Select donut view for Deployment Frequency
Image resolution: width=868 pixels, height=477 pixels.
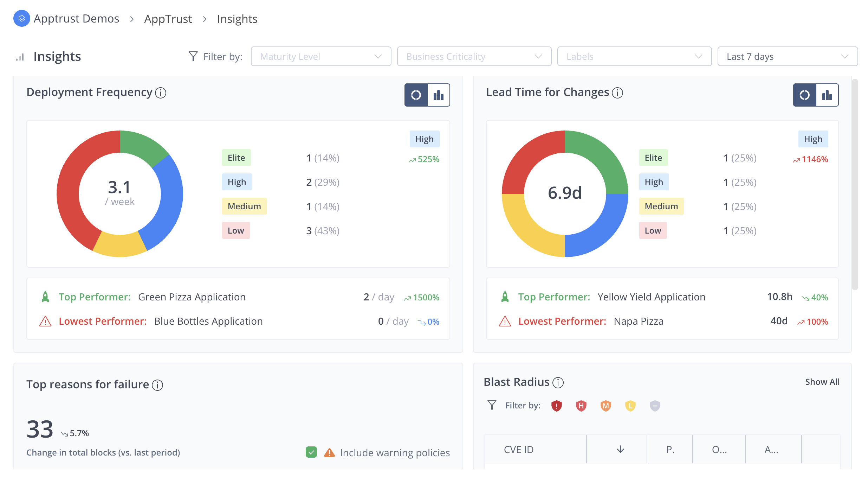point(416,95)
